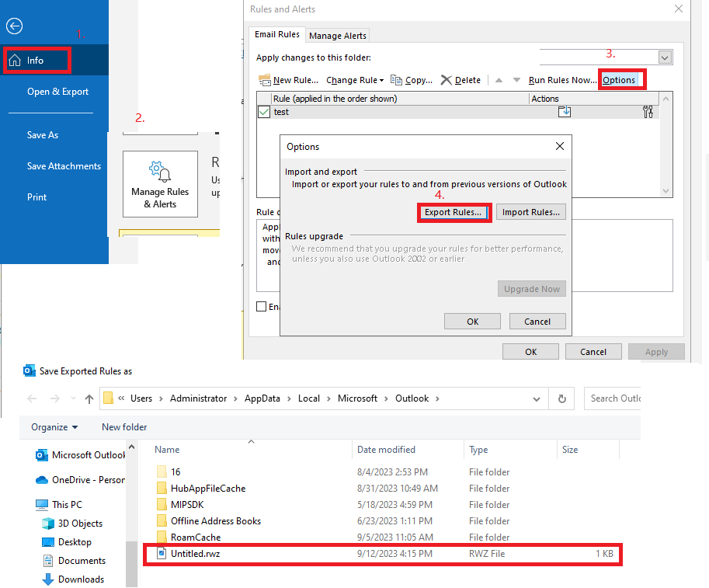Delete the selected rule
Screen dimensions: 709x588
[x=461, y=80]
